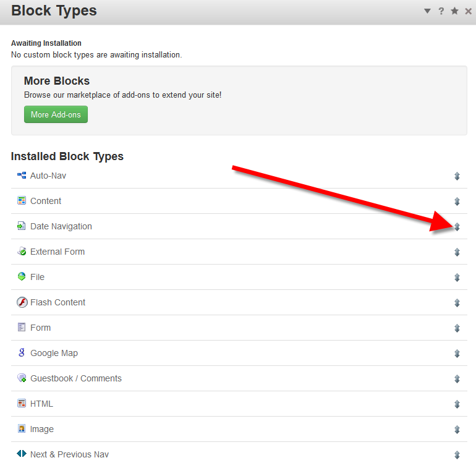Viewport: 476px width, 463px height.
Task: Open the Form block type
Action: coord(40,328)
